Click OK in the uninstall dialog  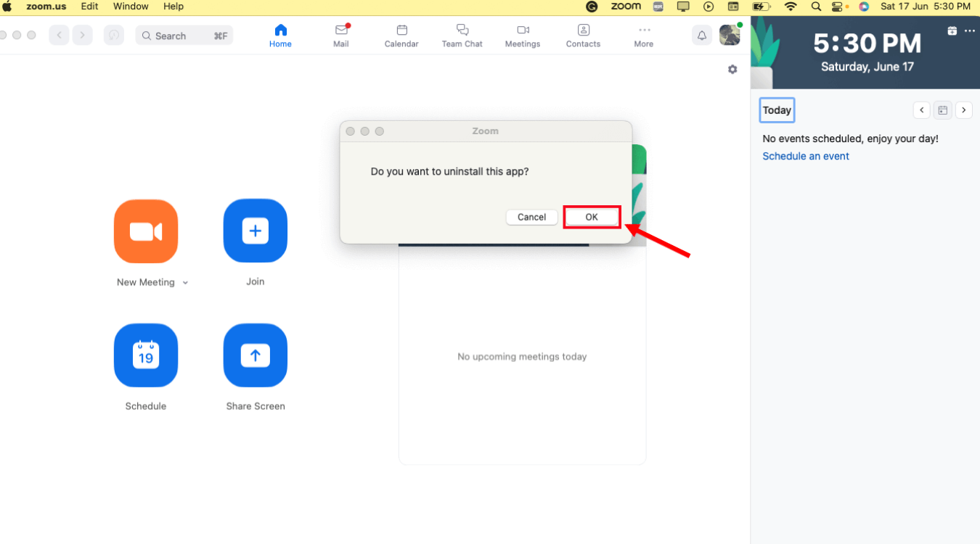(x=592, y=217)
